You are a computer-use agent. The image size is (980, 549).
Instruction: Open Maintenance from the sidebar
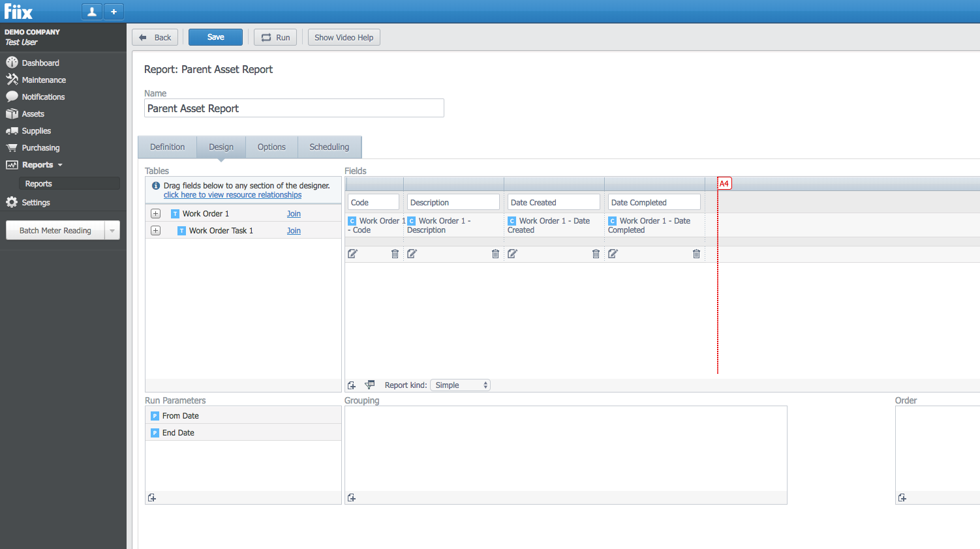coord(44,80)
